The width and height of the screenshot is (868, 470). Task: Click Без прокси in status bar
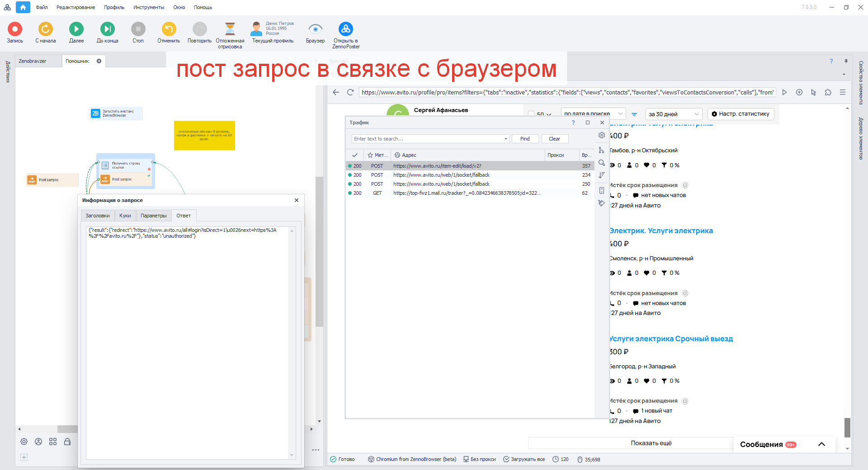click(480, 459)
